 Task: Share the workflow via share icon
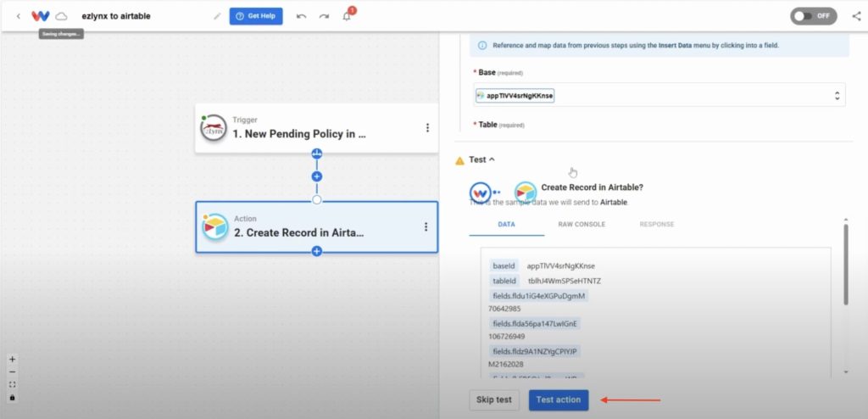point(856,16)
